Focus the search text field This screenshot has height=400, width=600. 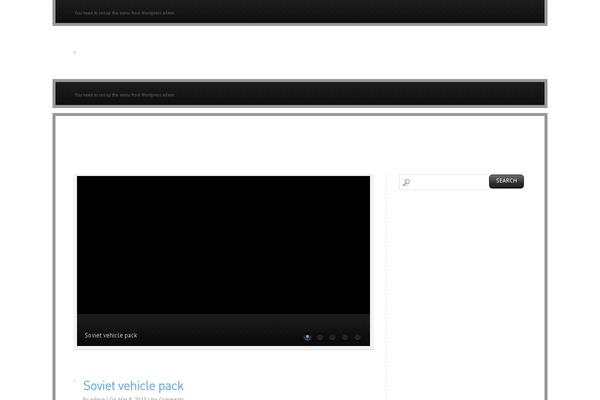(444, 182)
